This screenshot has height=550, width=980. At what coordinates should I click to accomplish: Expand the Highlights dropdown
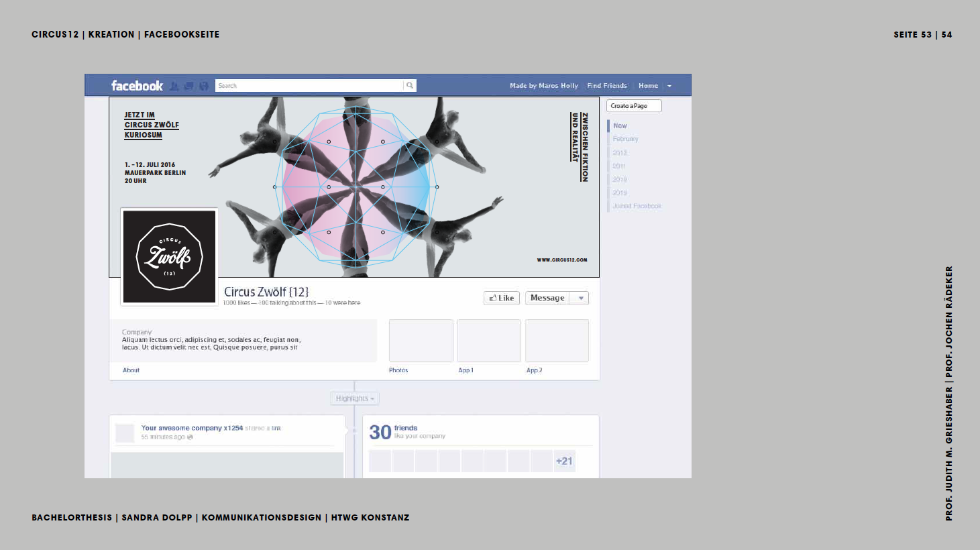click(x=355, y=398)
